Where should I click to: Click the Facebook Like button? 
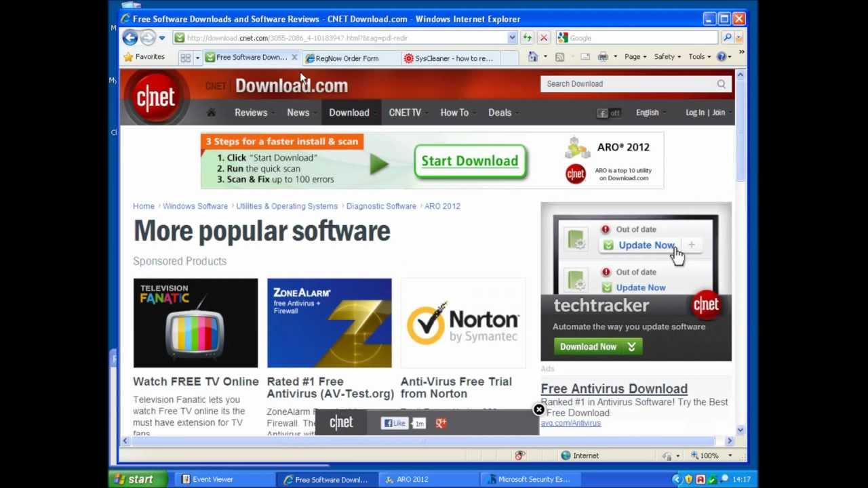pyautogui.click(x=394, y=423)
